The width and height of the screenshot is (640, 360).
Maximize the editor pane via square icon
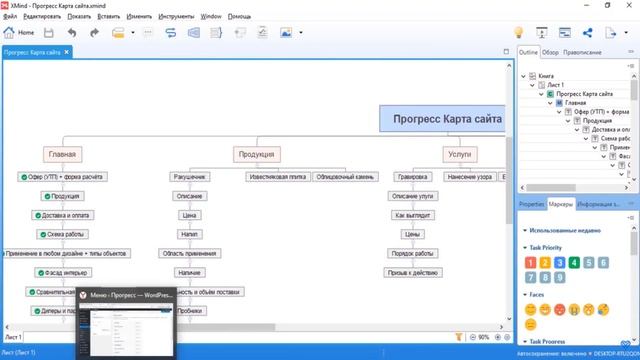point(506,51)
